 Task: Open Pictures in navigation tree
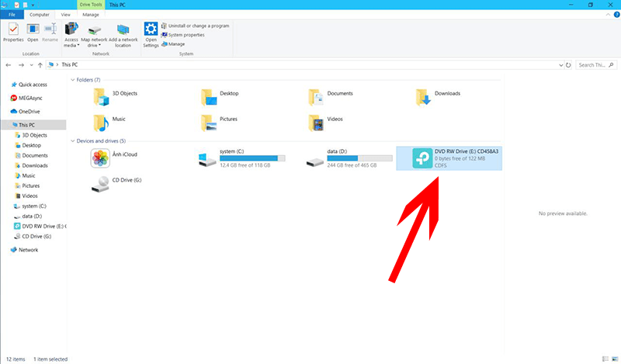(x=27, y=185)
